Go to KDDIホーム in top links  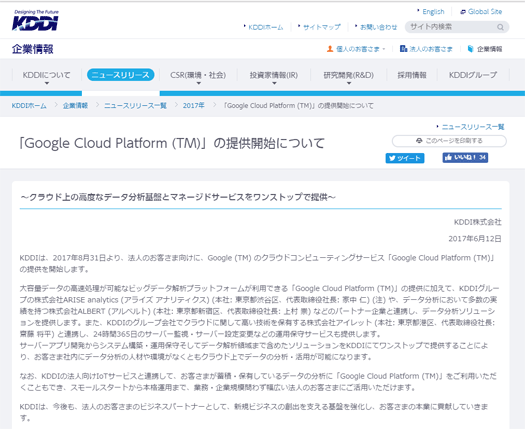(x=266, y=27)
